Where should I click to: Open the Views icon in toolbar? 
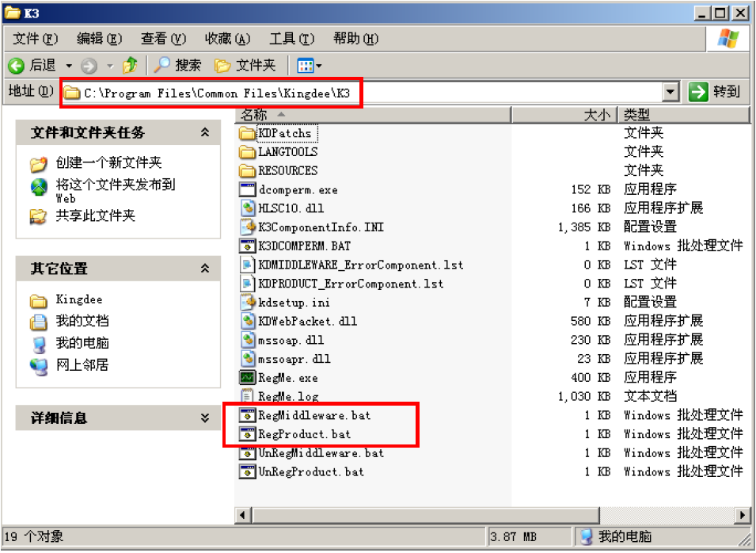306,65
